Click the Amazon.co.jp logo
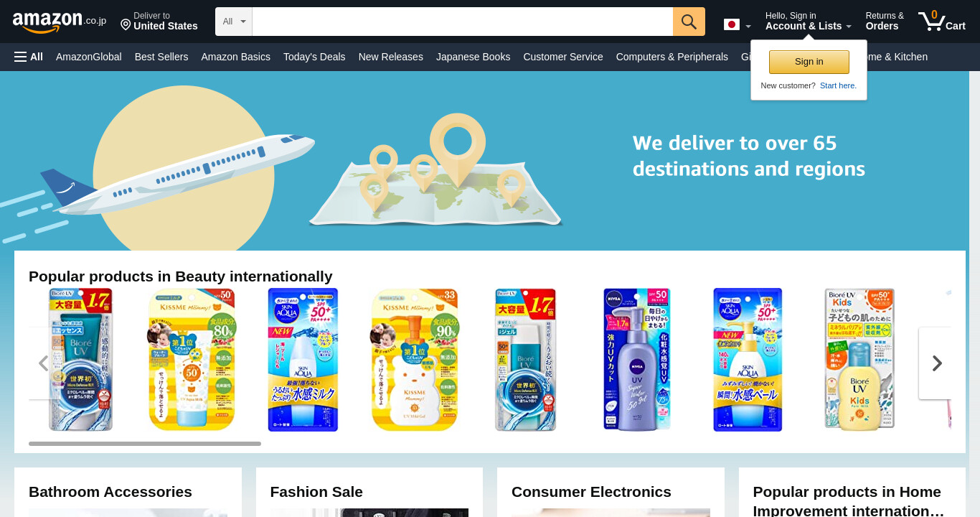980x517 pixels. click(x=60, y=22)
